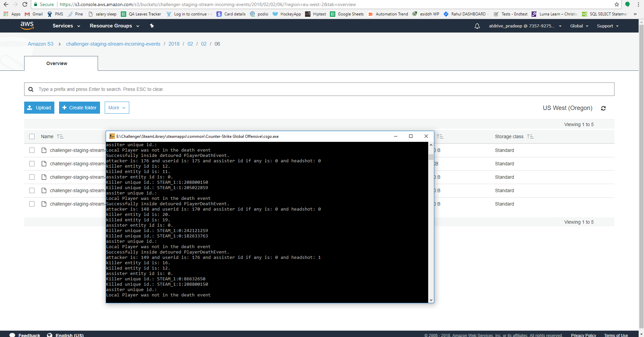This screenshot has width=644, height=337.
Task: Open the Hiptest bookmark
Action: pyautogui.click(x=316, y=14)
